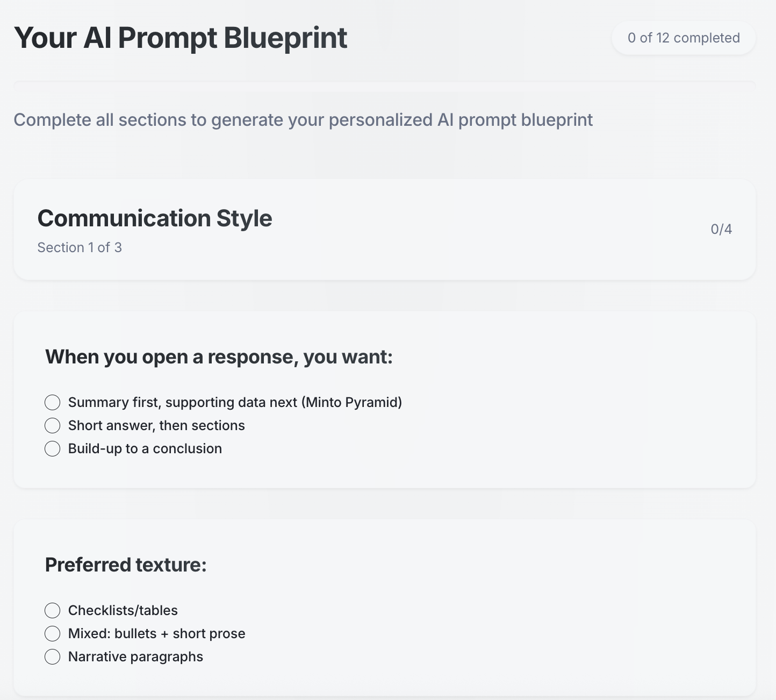Click the 'Complete all sections' instruction text

click(x=303, y=120)
